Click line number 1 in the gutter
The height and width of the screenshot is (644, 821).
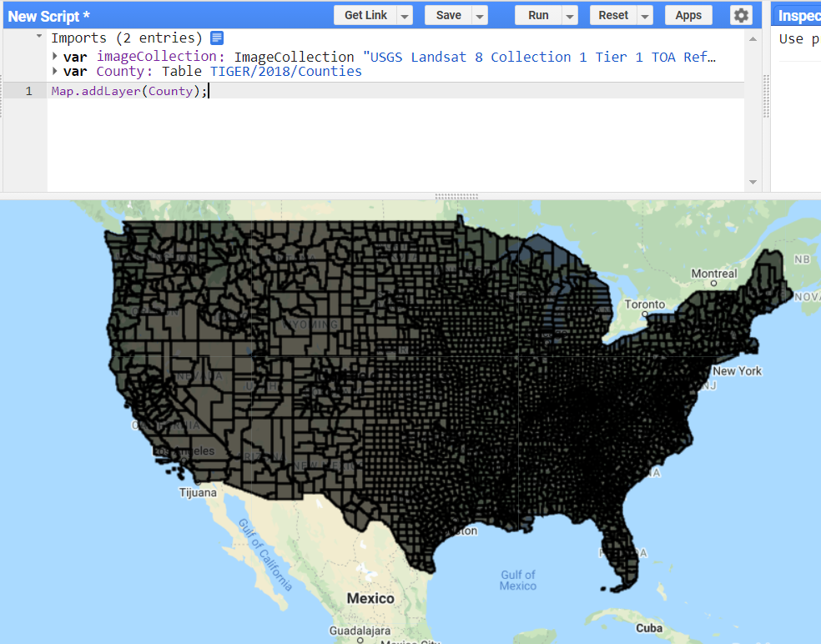[x=29, y=91]
